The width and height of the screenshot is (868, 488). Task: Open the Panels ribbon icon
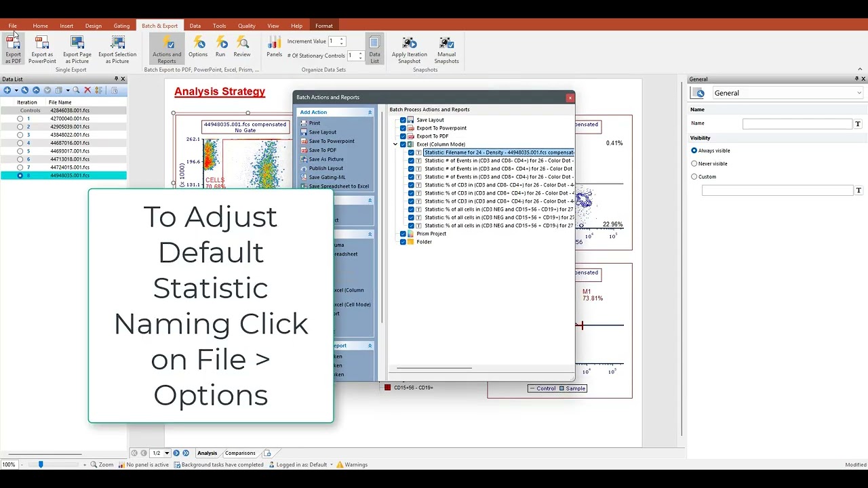[275, 47]
